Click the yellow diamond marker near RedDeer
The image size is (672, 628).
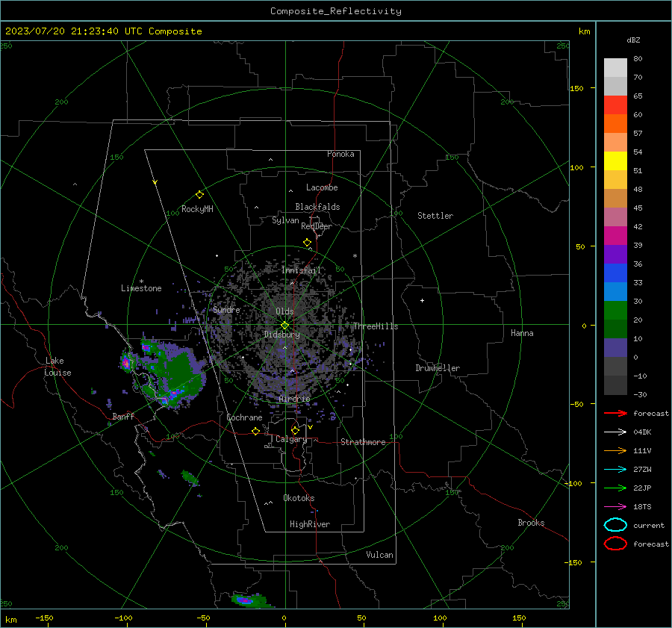tap(307, 243)
